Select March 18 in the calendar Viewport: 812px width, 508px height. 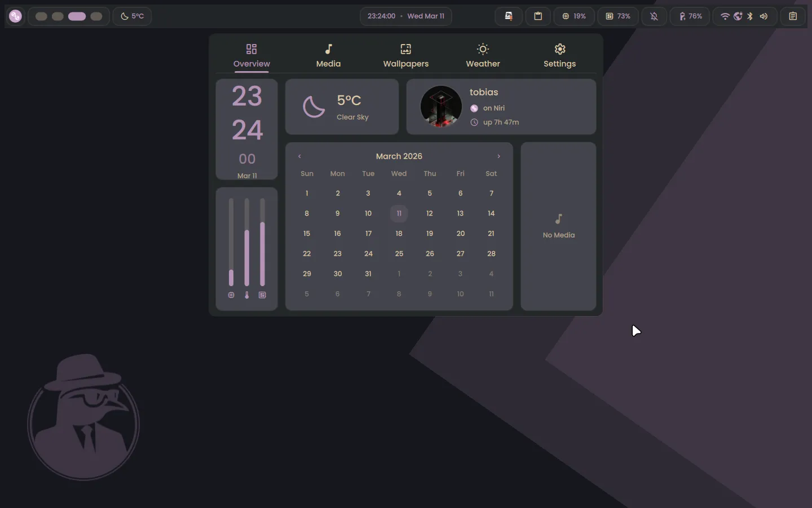tap(399, 234)
